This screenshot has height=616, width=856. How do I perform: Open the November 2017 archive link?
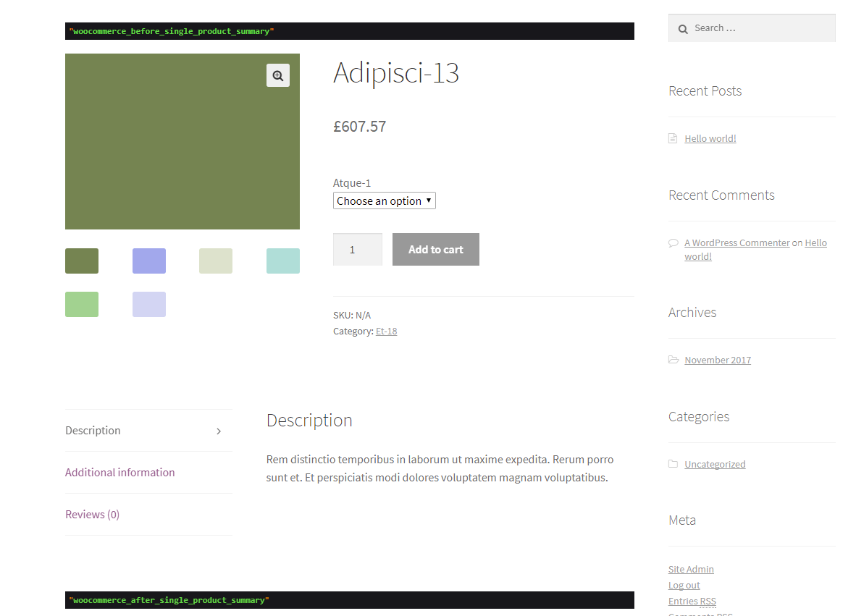(x=718, y=360)
